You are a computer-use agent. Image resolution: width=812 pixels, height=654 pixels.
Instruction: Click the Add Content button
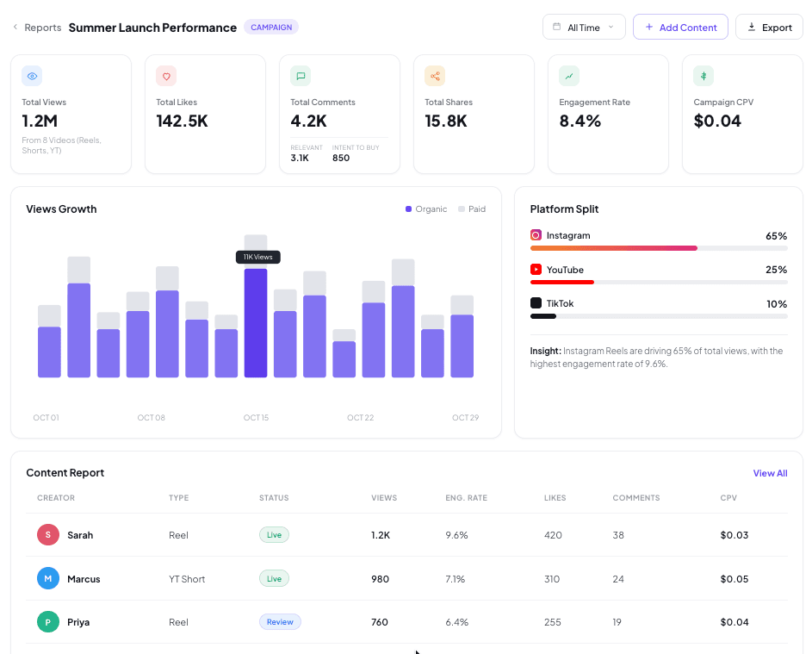680,27
